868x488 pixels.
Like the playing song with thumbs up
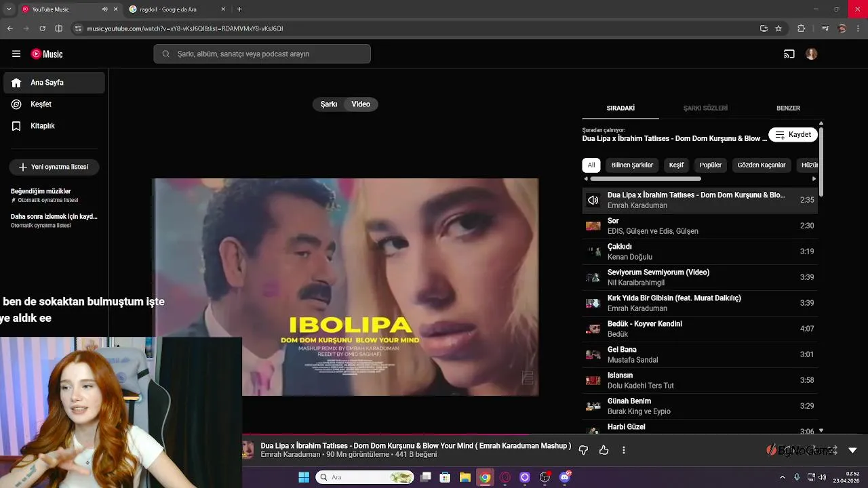pyautogui.click(x=604, y=450)
